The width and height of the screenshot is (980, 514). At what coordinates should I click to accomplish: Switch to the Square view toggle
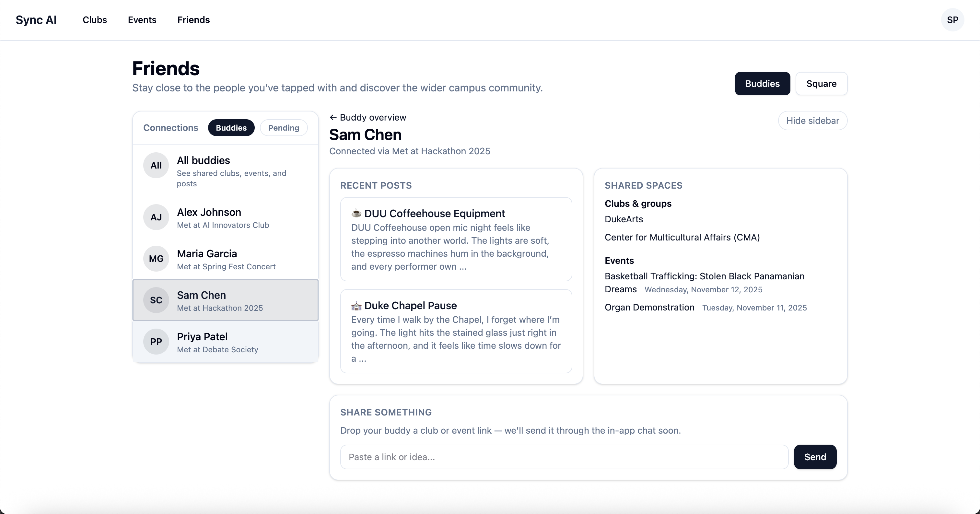[821, 84]
